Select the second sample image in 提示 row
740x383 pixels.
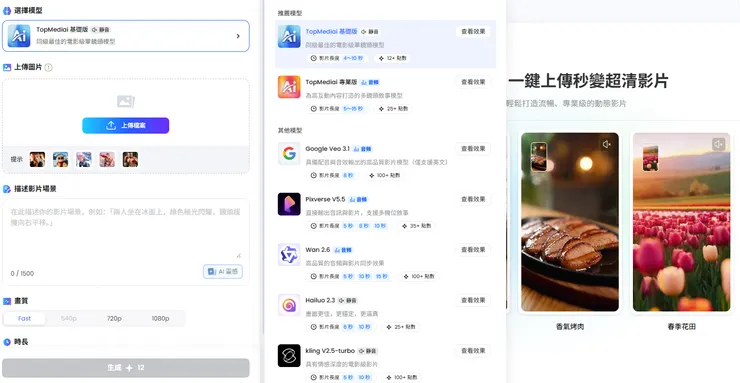(x=60, y=159)
